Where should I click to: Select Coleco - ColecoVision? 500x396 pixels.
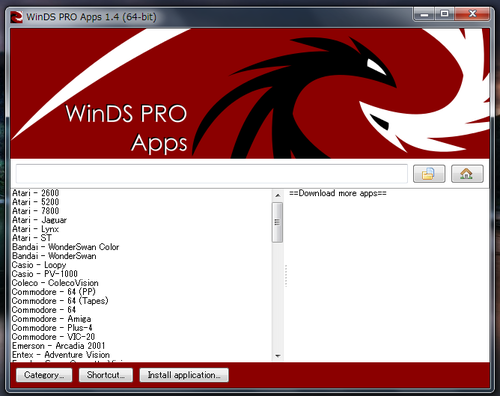click(55, 283)
